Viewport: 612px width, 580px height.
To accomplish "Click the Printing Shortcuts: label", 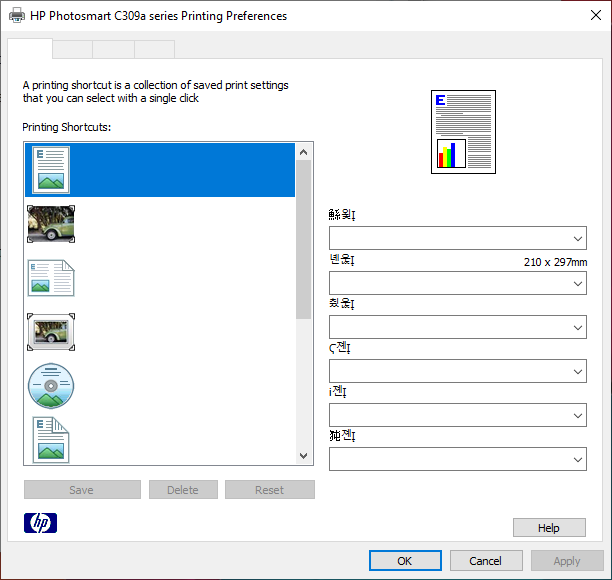I will click(x=67, y=127).
